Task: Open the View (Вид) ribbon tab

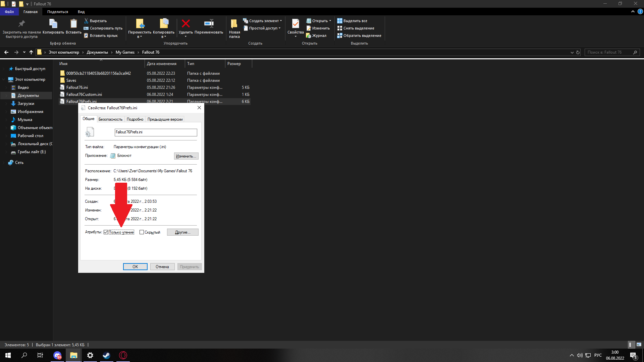Action: (x=81, y=12)
